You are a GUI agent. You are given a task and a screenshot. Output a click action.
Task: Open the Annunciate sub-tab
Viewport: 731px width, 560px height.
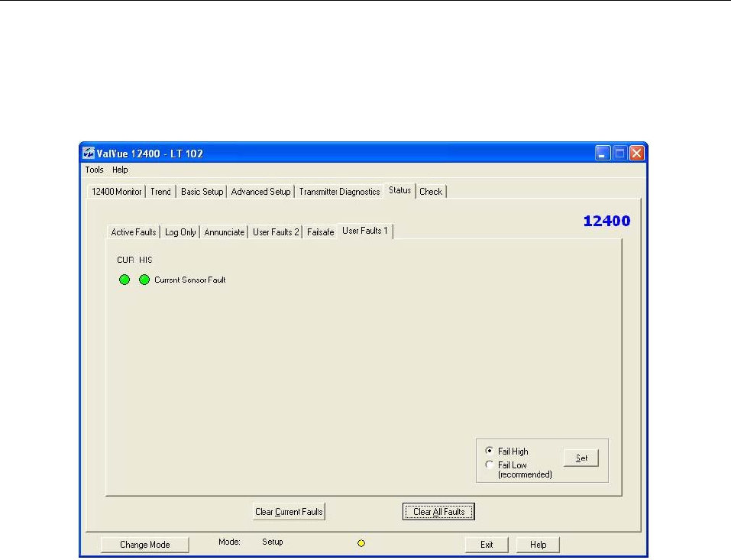(x=225, y=232)
